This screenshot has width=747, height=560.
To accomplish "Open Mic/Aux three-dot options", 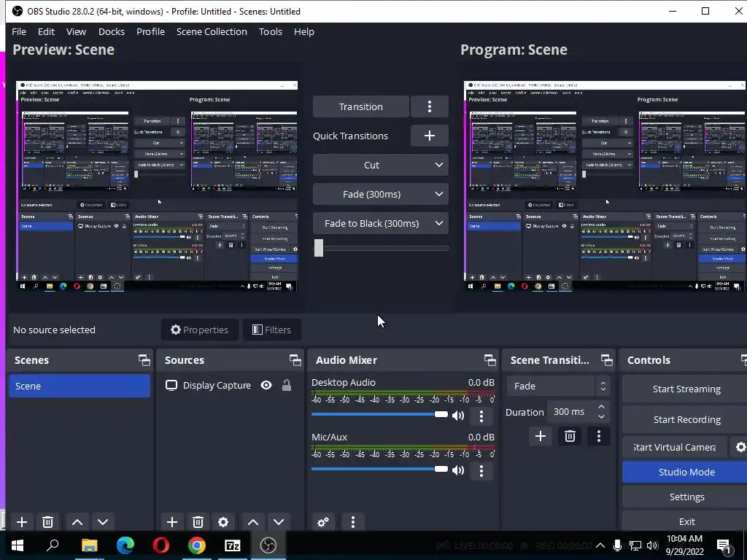I will 481,470.
